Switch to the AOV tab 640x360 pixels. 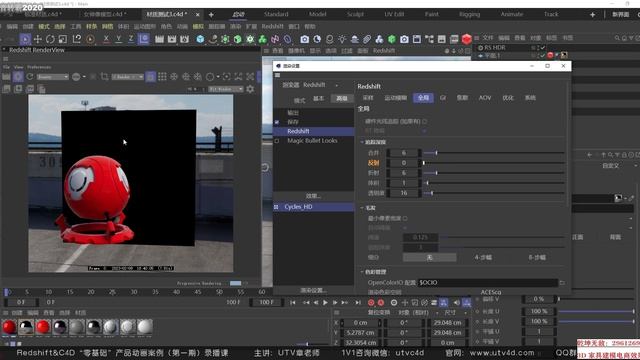pos(485,98)
